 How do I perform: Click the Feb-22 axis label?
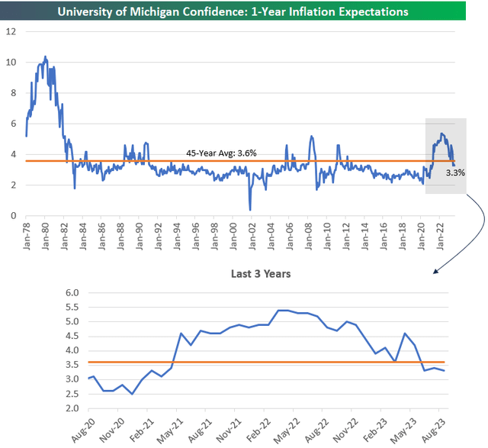pyautogui.click(x=258, y=430)
